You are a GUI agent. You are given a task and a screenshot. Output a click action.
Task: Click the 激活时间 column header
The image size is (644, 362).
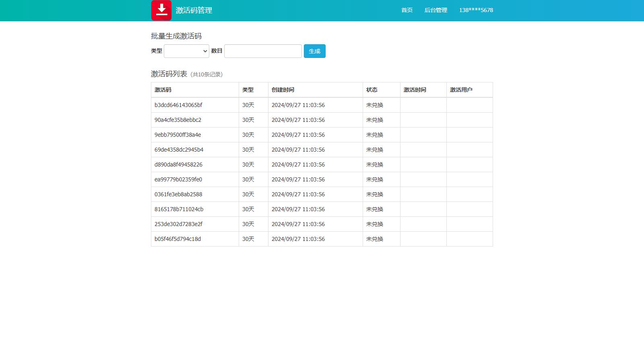click(x=414, y=90)
